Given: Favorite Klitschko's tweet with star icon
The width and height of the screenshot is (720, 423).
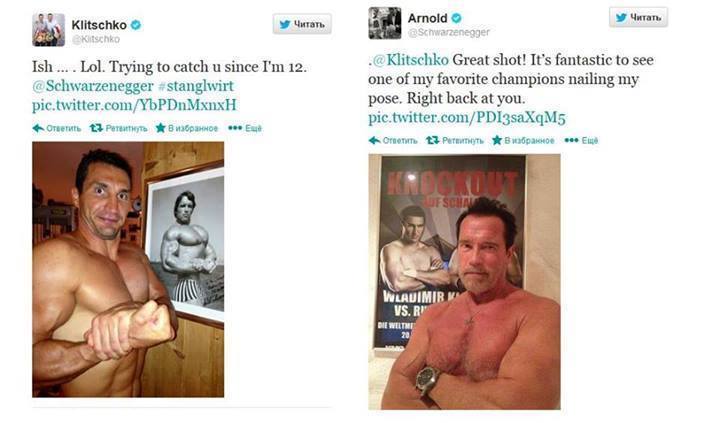Looking at the screenshot, I should tap(161, 128).
